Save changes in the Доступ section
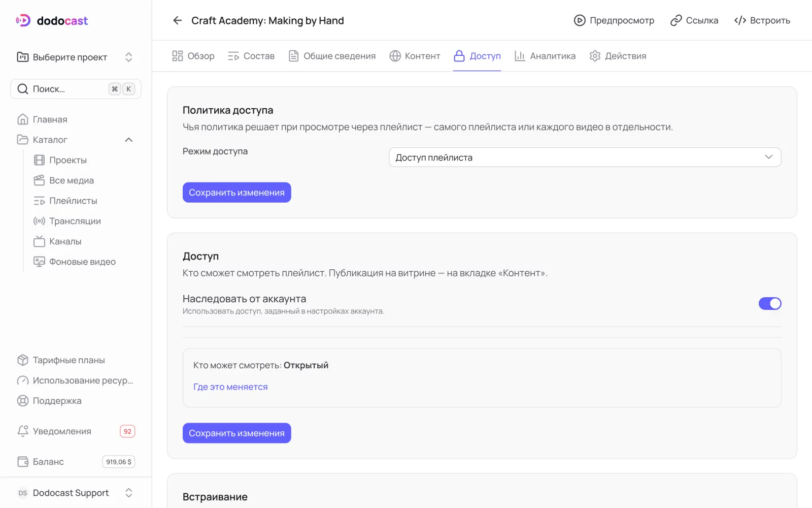Screen dimensions: 812x508 (x=236, y=433)
